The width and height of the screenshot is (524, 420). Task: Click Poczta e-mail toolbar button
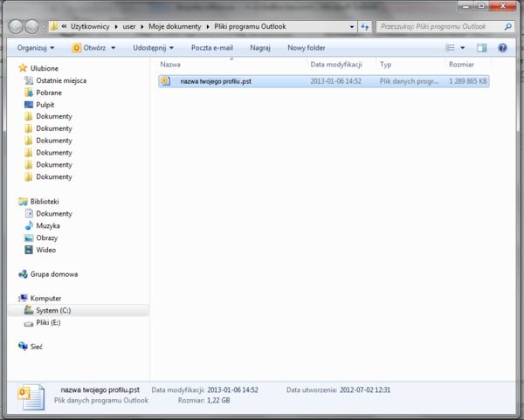tap(212, 48)
